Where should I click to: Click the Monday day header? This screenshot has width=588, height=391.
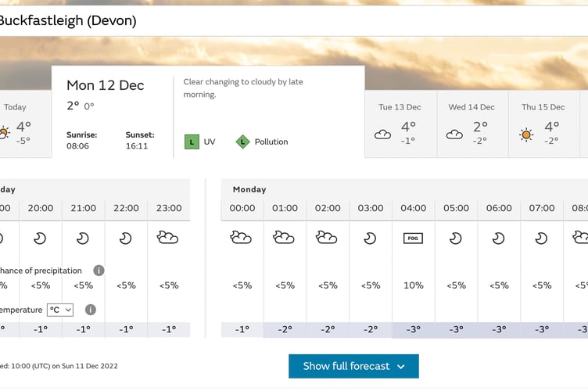249,189
